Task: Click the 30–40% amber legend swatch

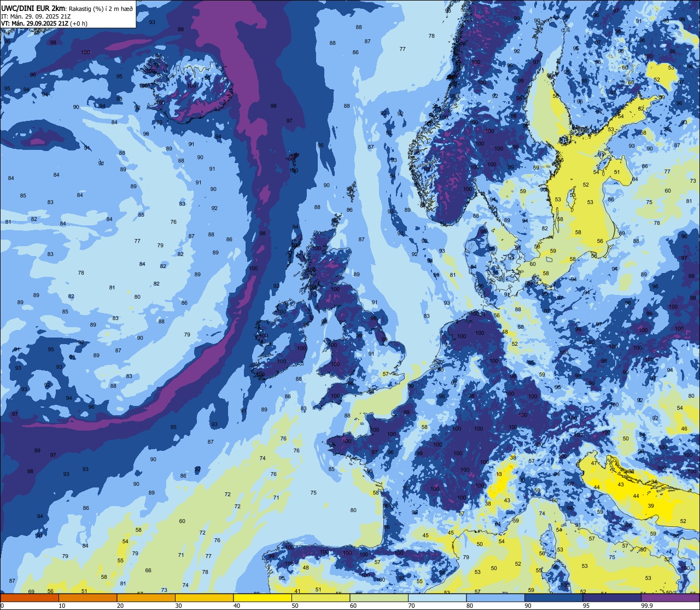Action: click(x=204, y=597)
